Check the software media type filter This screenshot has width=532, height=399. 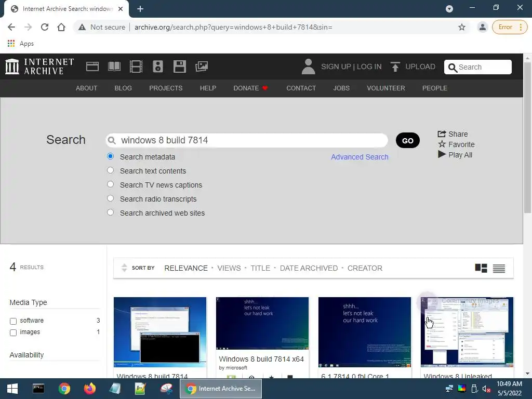point(13,321)
